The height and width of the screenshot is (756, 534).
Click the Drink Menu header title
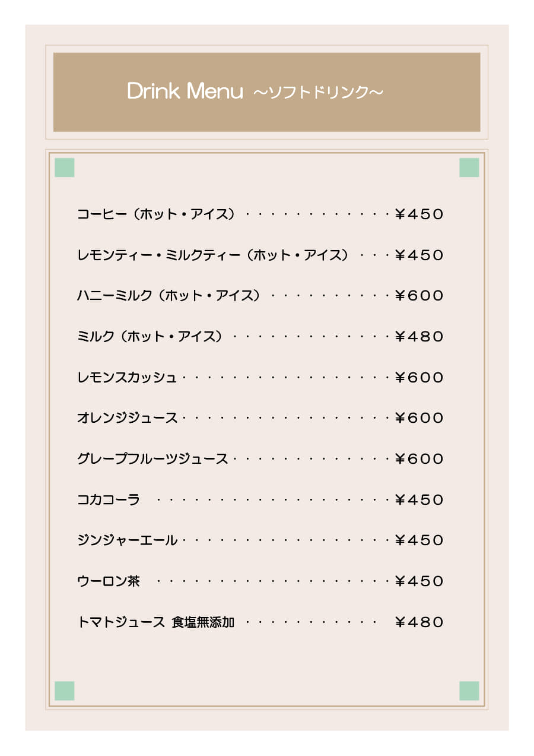(x=185, y=91)
